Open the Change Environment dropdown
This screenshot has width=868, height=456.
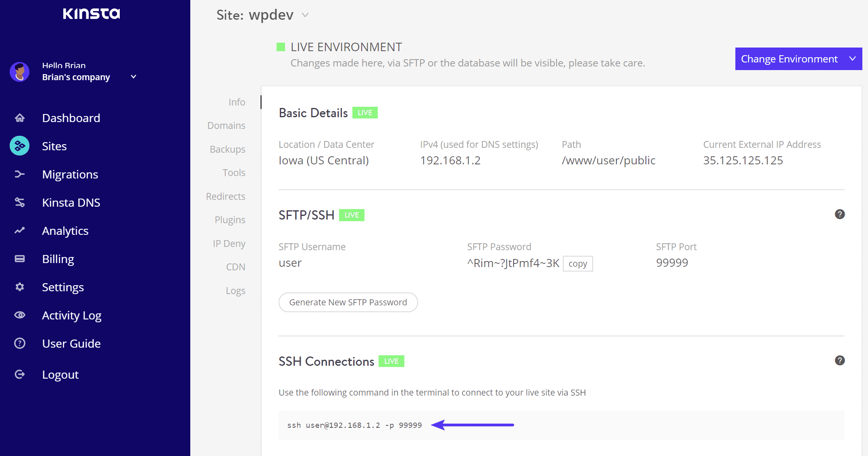(x=798, y=59)
